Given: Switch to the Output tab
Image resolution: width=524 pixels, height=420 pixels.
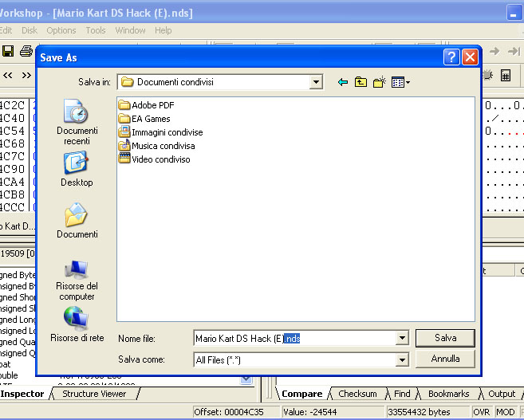Looking at the screenshot, I should [502, 394].
